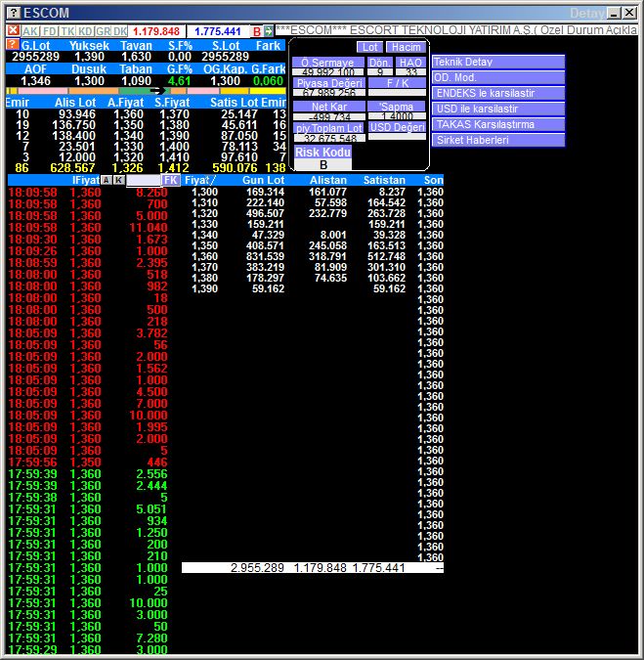Select trade at 18:09:58 with 8.260 lots
The width and height of the screenshot is (644, 660).
[x=88, y=193]
